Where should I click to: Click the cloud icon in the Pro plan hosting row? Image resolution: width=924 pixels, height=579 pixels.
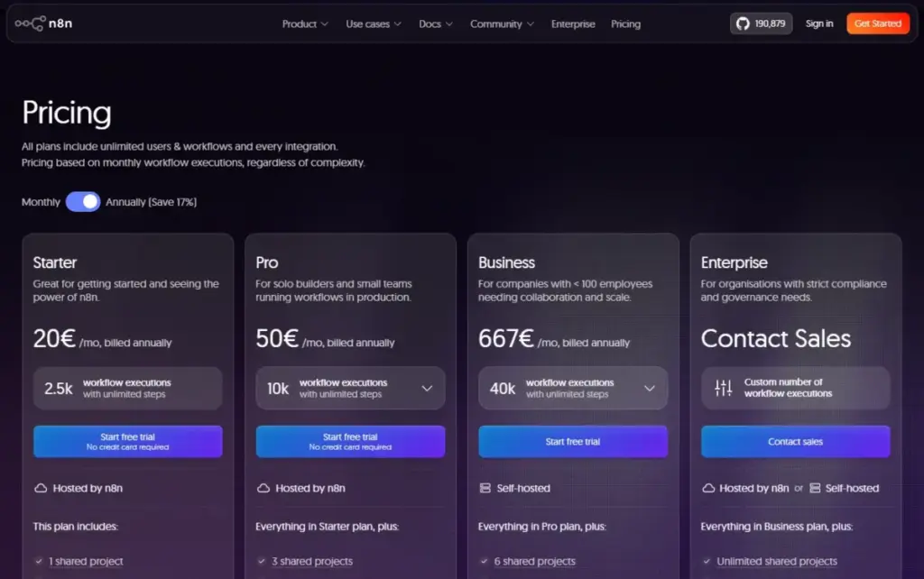[x=263, y=488]
